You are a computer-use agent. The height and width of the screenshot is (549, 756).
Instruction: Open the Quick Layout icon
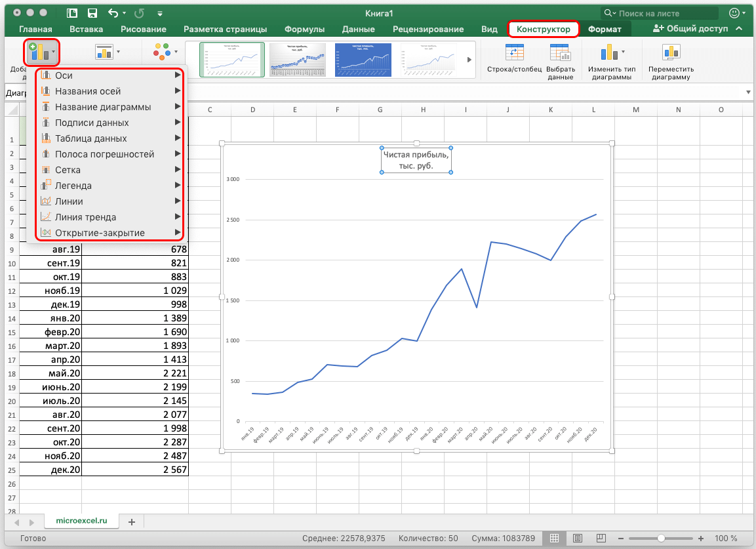(104, 52)
